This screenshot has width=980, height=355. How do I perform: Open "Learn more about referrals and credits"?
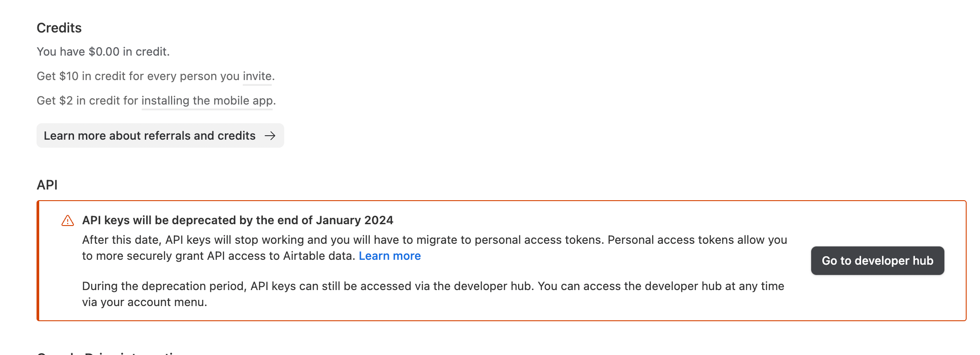point(160,136)
